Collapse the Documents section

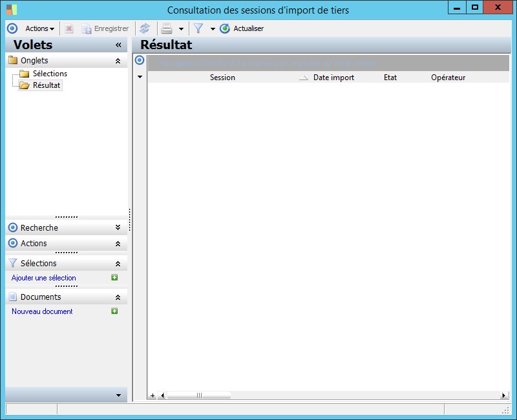tap(118, 297)
